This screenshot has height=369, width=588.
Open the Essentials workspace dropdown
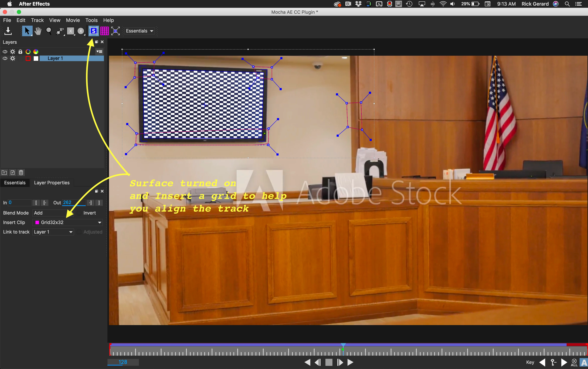point(139,31)
